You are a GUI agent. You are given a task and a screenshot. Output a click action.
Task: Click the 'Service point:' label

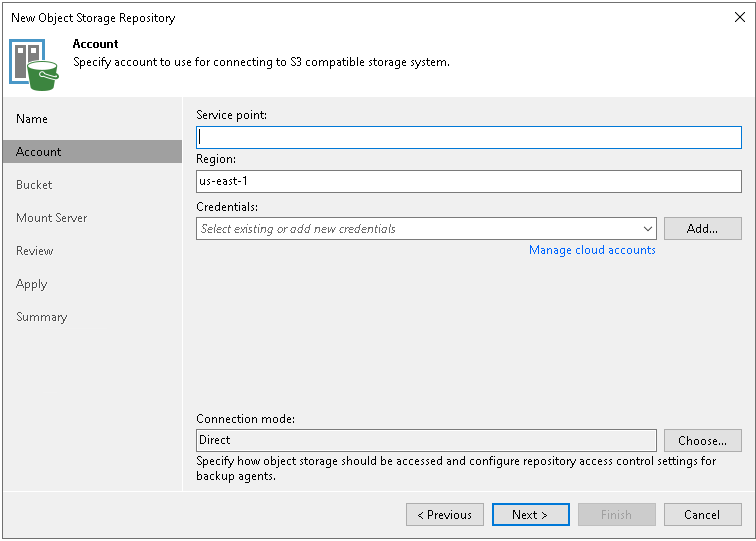[x=231, y=115]
